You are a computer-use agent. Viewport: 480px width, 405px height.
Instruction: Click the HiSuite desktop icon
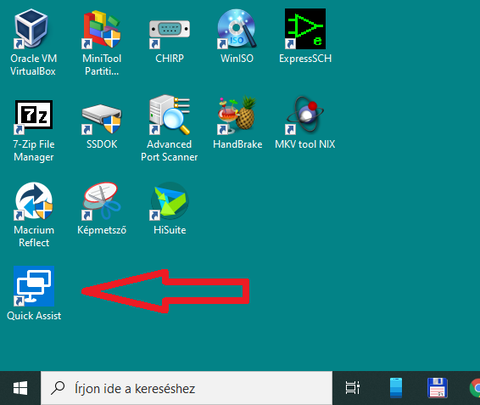pos(169,201)
